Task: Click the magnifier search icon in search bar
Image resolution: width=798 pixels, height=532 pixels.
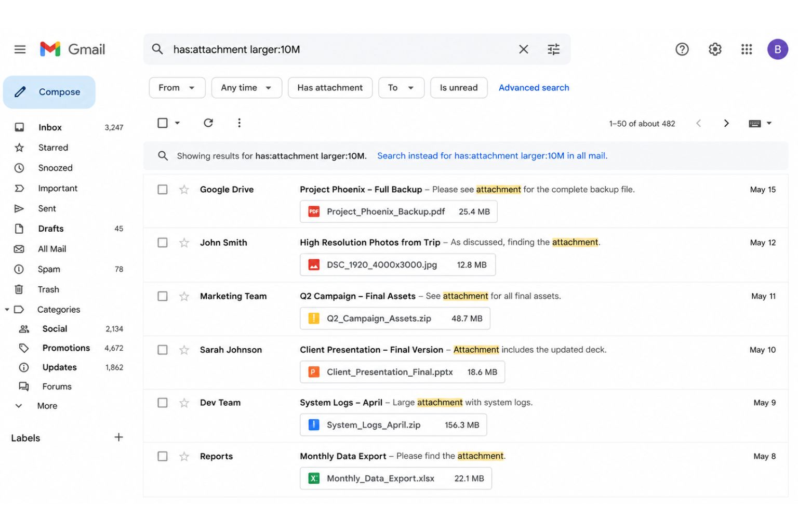Action: pos(157,49)
